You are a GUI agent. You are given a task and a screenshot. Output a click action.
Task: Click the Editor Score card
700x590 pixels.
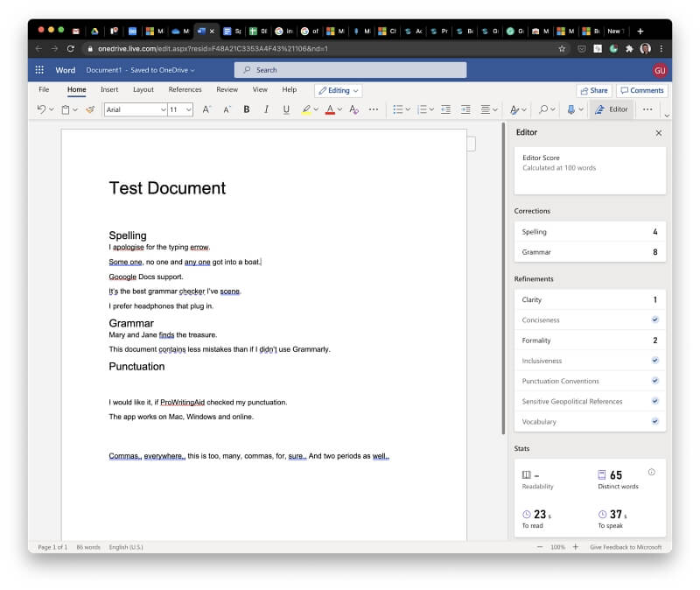(x=590, y=171)
